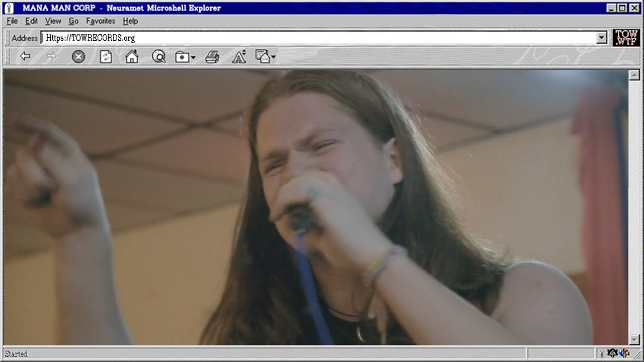
Task: Print the page with the printer icon
Action: click(x=212, y=57)
